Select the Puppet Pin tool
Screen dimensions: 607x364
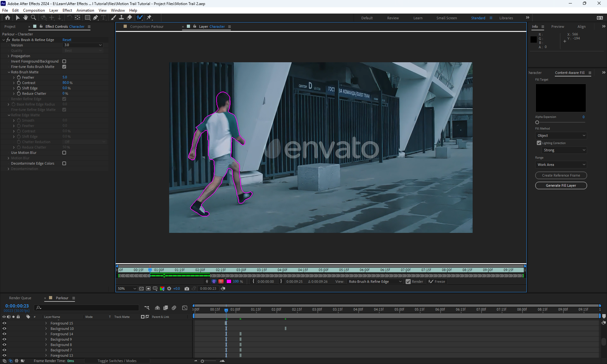[149, 18]
